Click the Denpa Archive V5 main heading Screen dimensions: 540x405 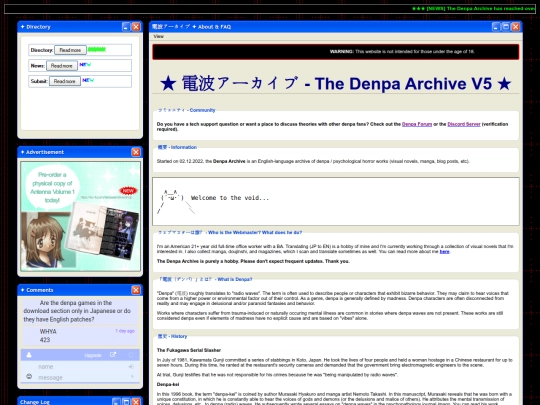coord(335,84)
